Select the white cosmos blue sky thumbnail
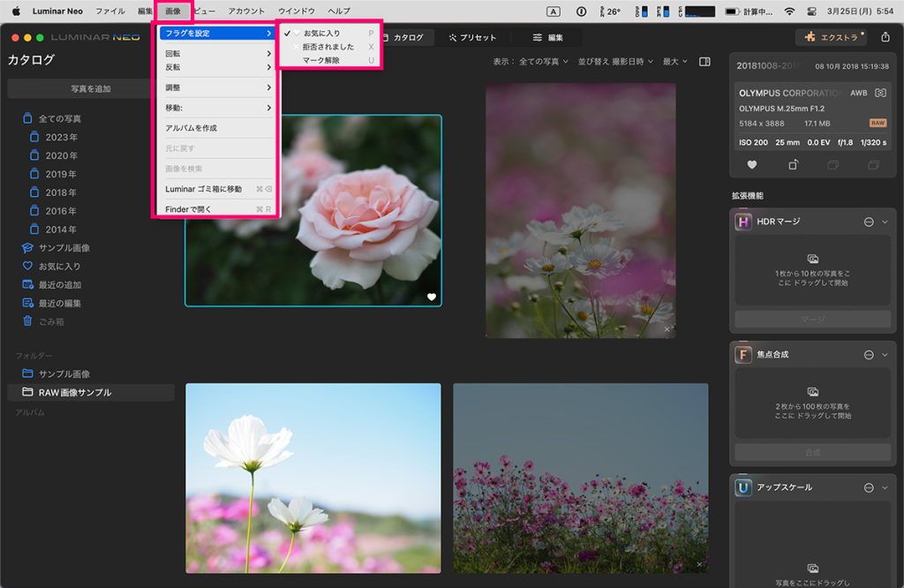 pyautogui.click(x=313, y=478)
